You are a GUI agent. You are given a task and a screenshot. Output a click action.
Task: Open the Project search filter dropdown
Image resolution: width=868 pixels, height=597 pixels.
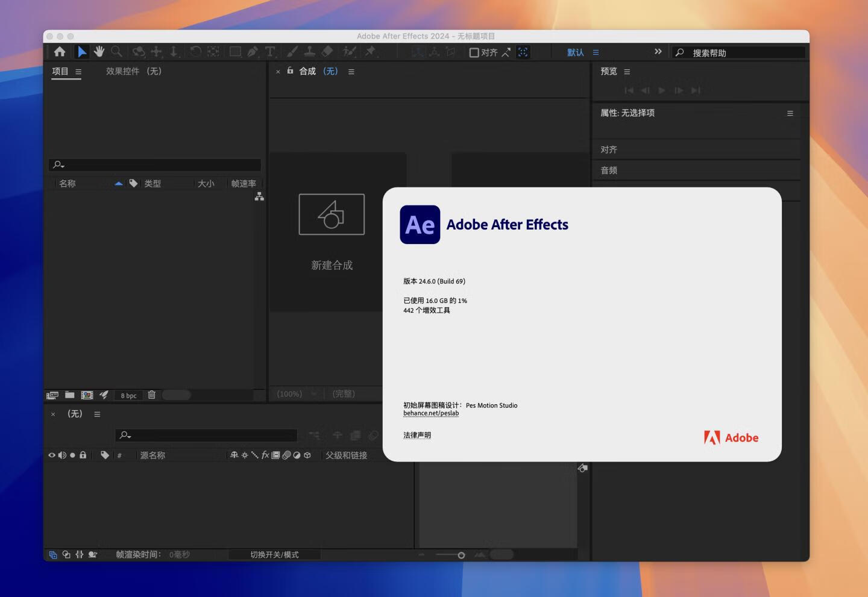58,164
